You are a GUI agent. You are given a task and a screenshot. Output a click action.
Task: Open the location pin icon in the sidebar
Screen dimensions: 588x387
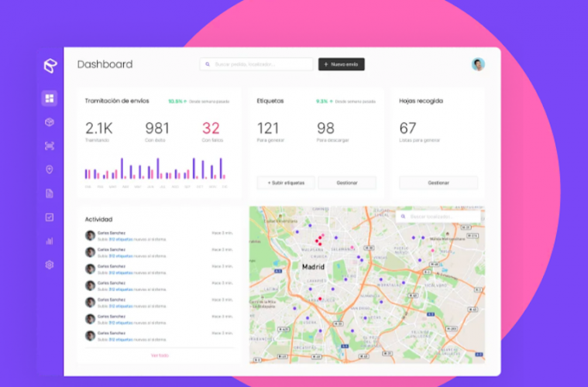point(50,170)
